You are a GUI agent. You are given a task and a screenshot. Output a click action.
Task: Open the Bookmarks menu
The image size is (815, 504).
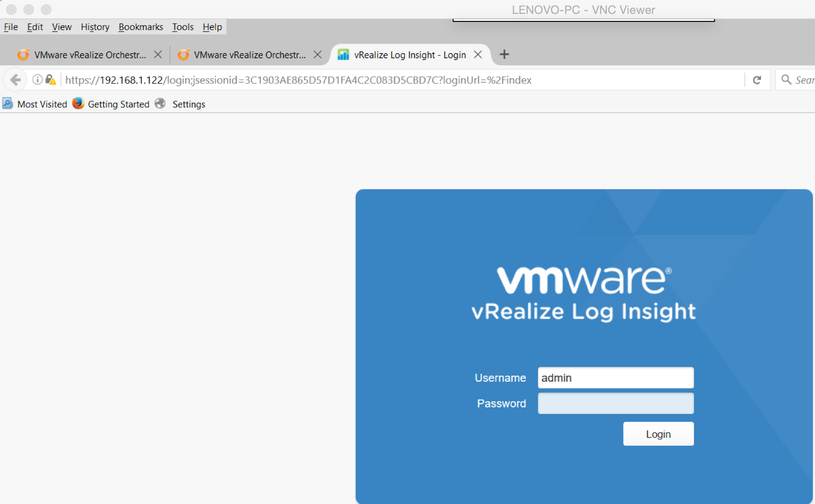point(141,27)
